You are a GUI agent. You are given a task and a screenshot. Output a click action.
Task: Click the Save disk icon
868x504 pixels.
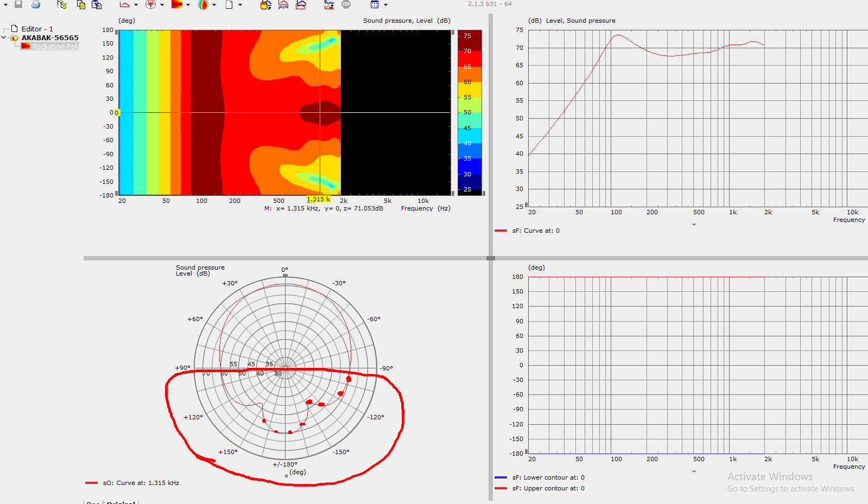[x=18, y=4]
